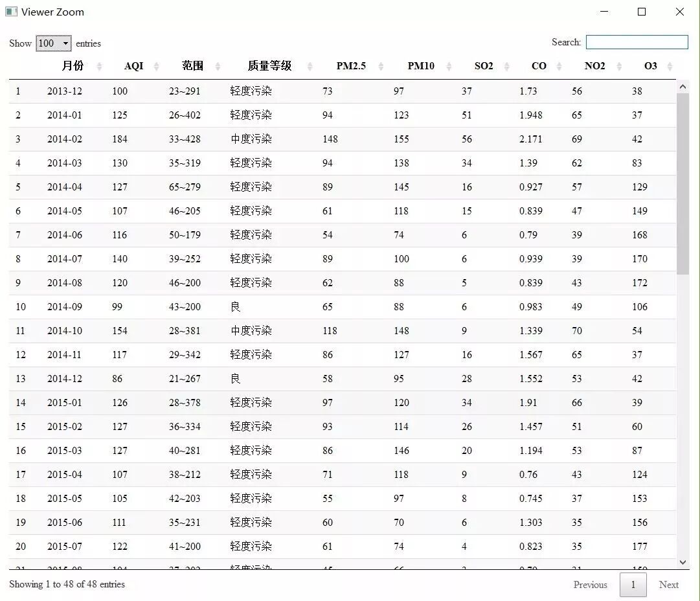Sort by the SO2 column sort arrows
This screenshot has height=601, width=700.
[506, 67]
